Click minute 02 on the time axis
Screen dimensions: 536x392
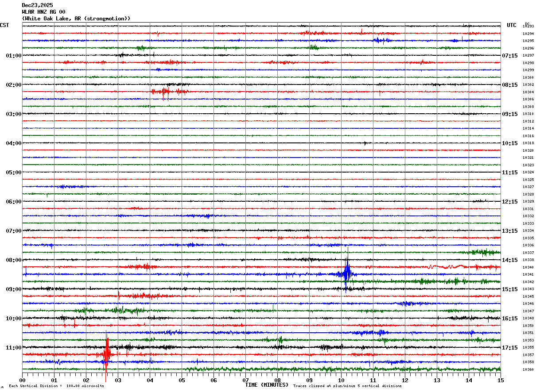86,380
